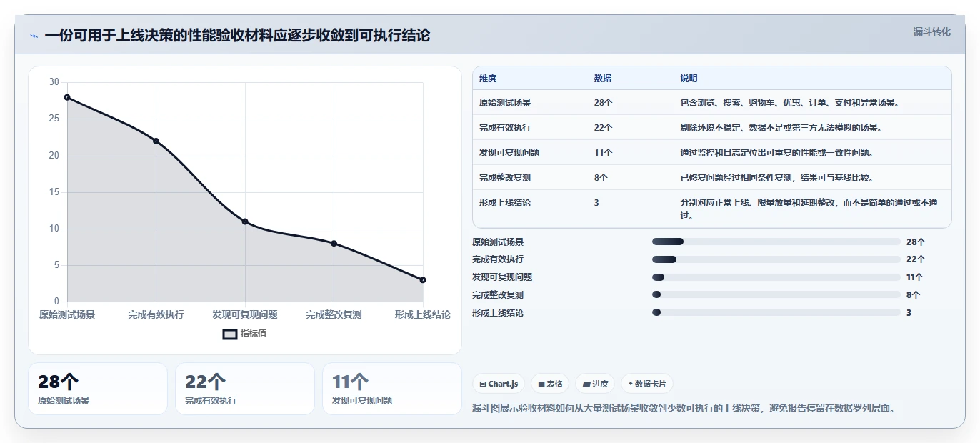Click the 完成有效执行 progress bar
980x443 pixels.
(776, 259)
